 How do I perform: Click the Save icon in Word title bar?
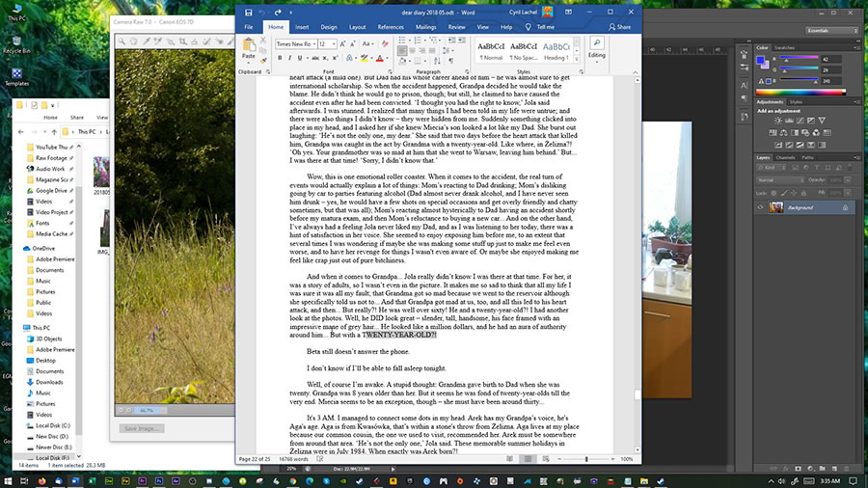point(248,13)
